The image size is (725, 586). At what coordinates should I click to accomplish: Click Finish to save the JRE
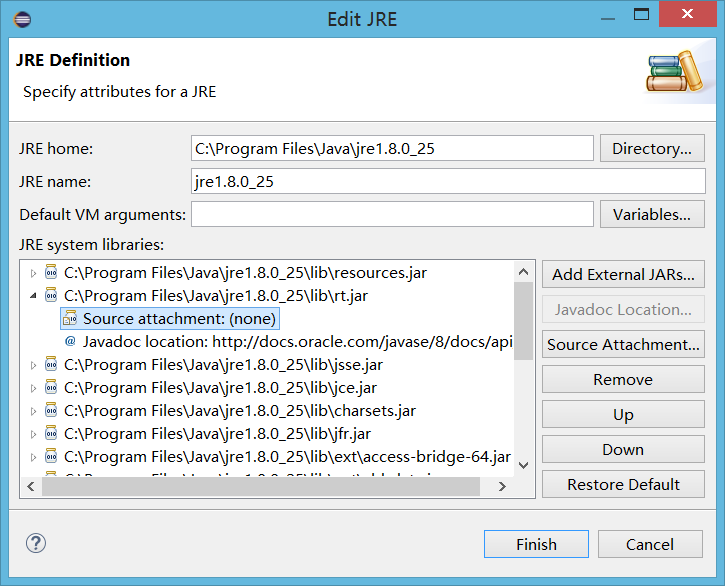coord(536,544)
